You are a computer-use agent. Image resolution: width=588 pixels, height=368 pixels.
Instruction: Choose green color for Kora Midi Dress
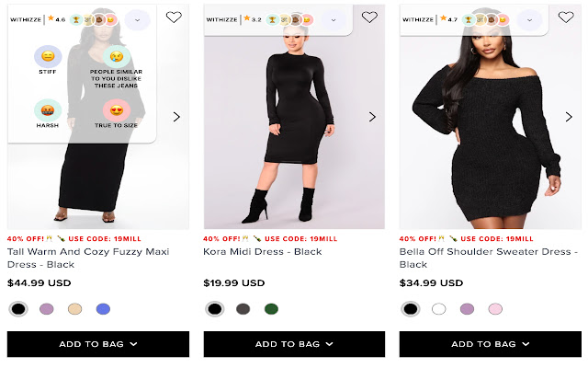click(270, 309)
